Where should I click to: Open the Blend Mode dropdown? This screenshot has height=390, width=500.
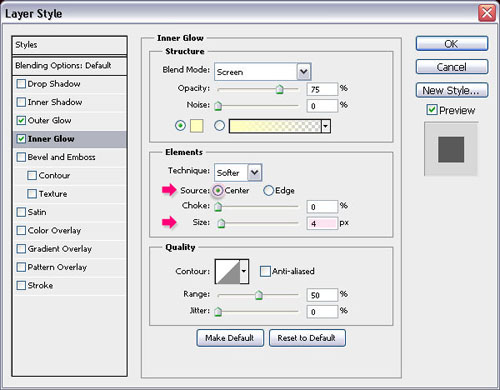[x=263, y=72]
